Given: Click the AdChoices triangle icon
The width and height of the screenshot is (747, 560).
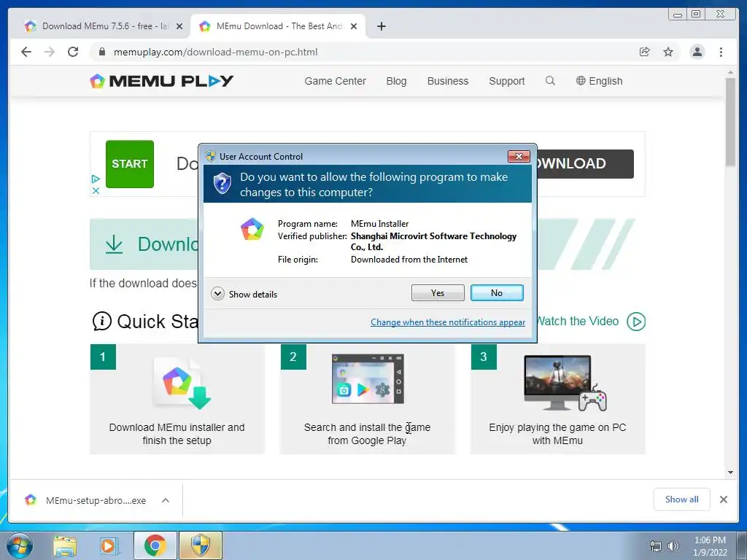Looking at the screenshot, I should coord(96,179).
